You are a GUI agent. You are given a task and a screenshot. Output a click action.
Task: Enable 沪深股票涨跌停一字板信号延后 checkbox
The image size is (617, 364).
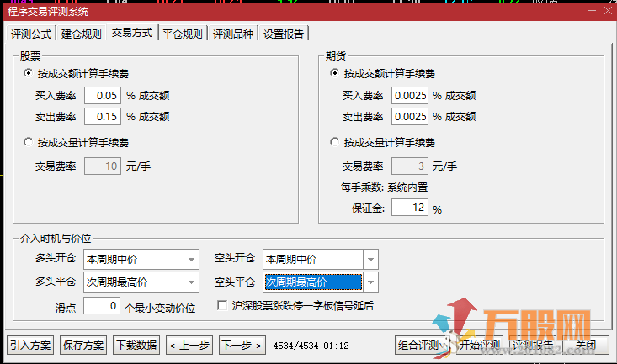222,305
